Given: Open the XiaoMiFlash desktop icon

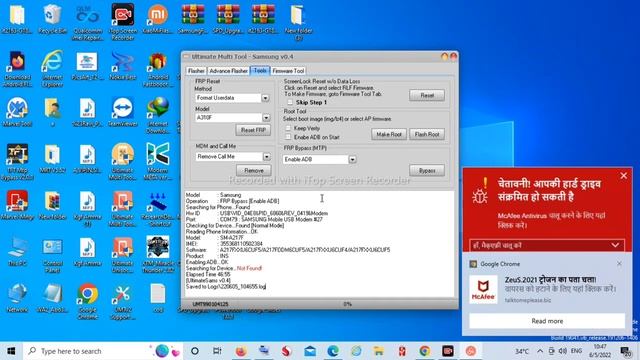Looking at the screenshot, I should pos(158,19).
